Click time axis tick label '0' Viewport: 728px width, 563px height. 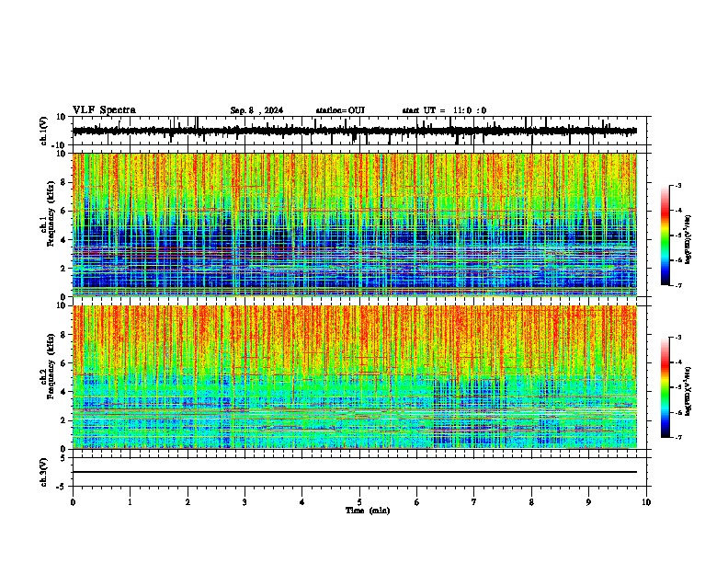tap(73, 502)
